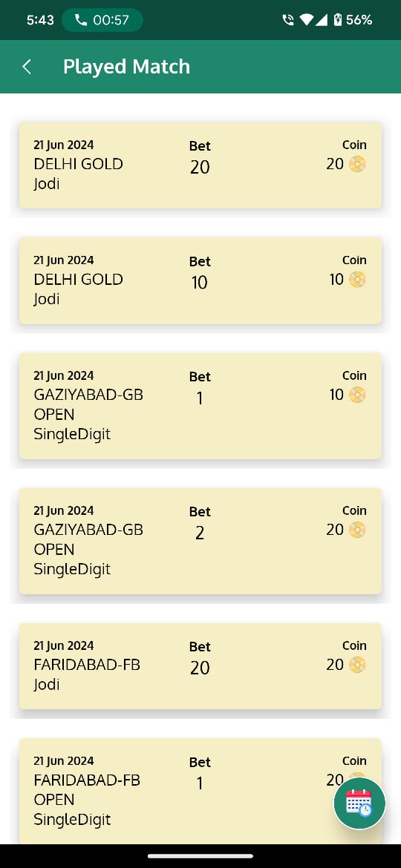Screen dimensions: 401x868
Task: Tap coin icon on Gaziyabad-GB bet 2 card
Action: pyautogui.click(x=357, y=529)
